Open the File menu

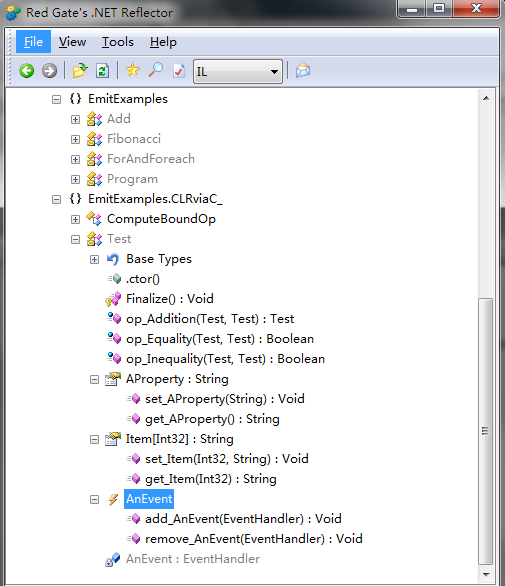33,41
